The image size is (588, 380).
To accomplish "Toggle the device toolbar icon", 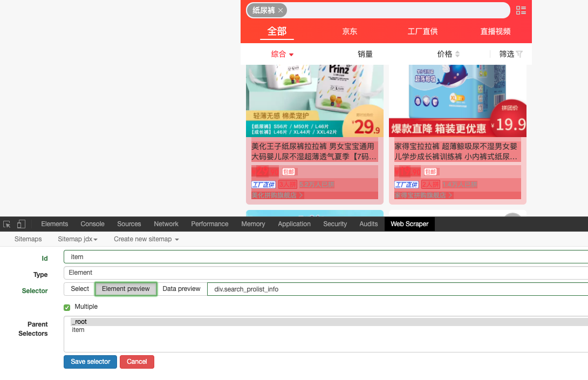I will [x=22, y=224].
